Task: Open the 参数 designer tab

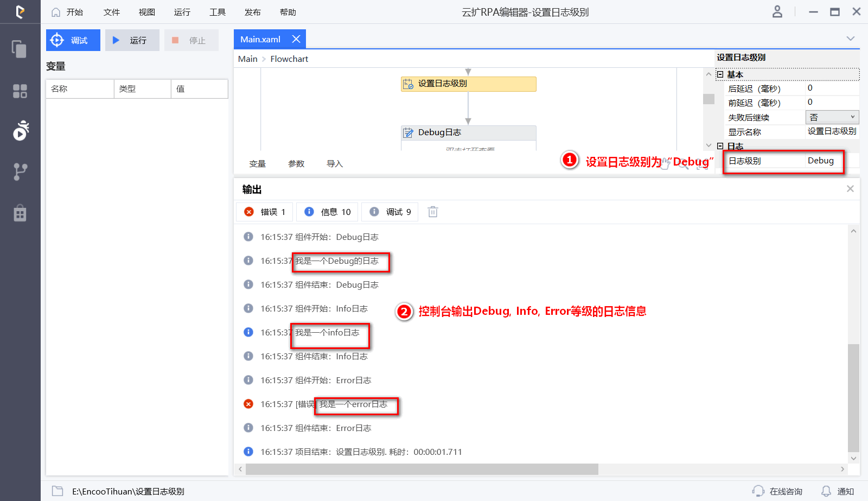Action: coord(296,164)
